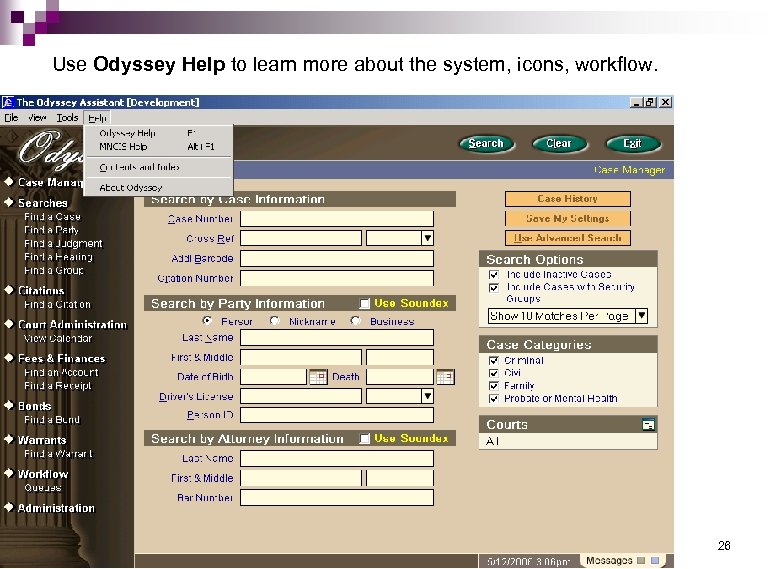Click first Messages indicator square in status bar
This screenshot has width=778, height=569.
pyautogui.click(x=641, y=561)
